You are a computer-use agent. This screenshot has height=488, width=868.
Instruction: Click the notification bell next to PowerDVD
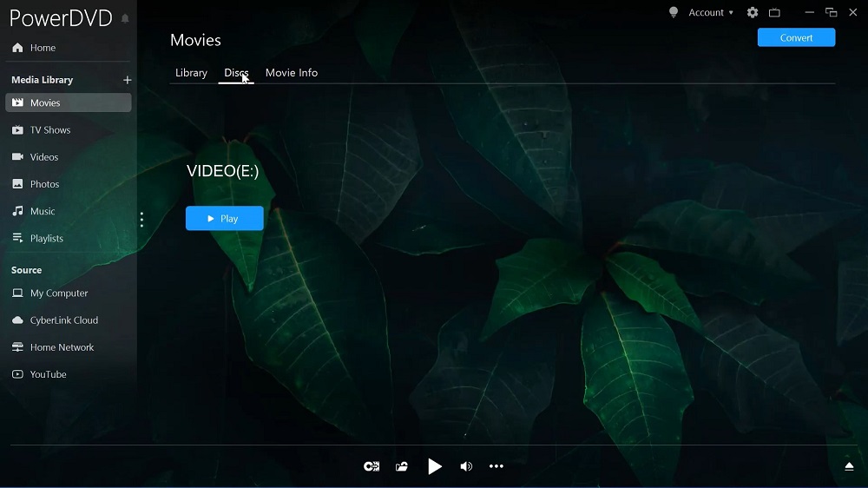click(x=125, y=19)
